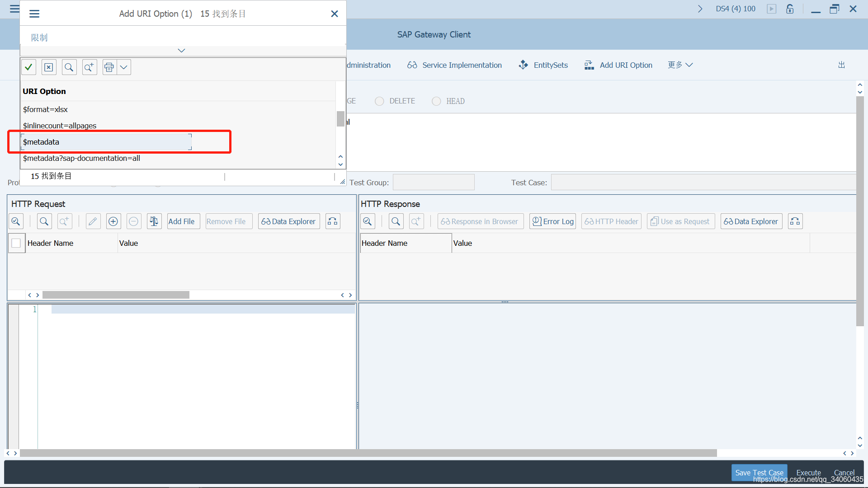This screenshot has height=488, width=868.
Task: Confirm selection with green checkmark icon
Action: click(x=28, y=67)
